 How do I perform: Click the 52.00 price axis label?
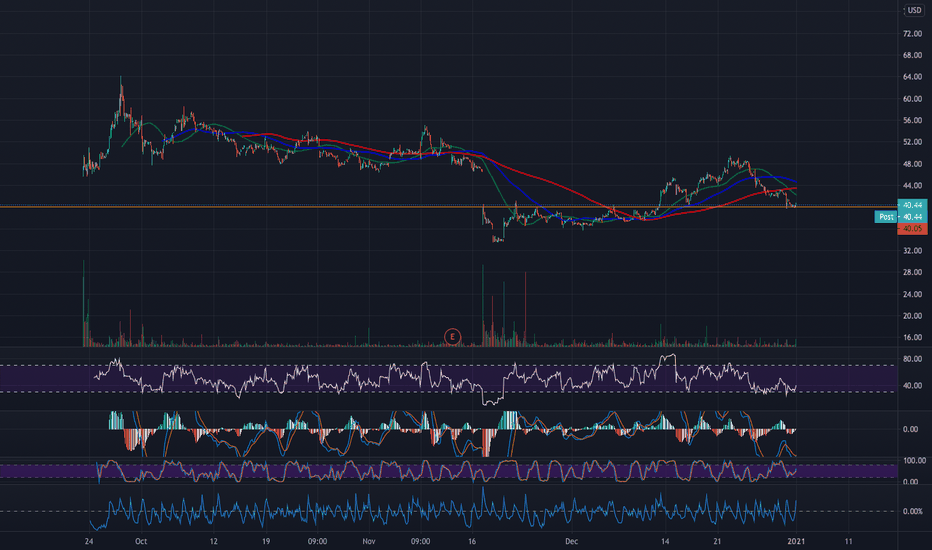tap(912, 142)
